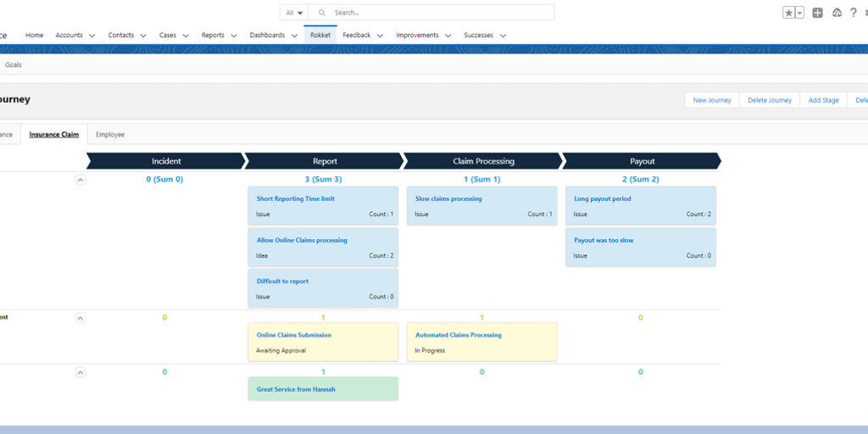Viewport: 868px width, 434px height.
Task: Open the search scope 'All' dropdown
Action: pos(294,13)
